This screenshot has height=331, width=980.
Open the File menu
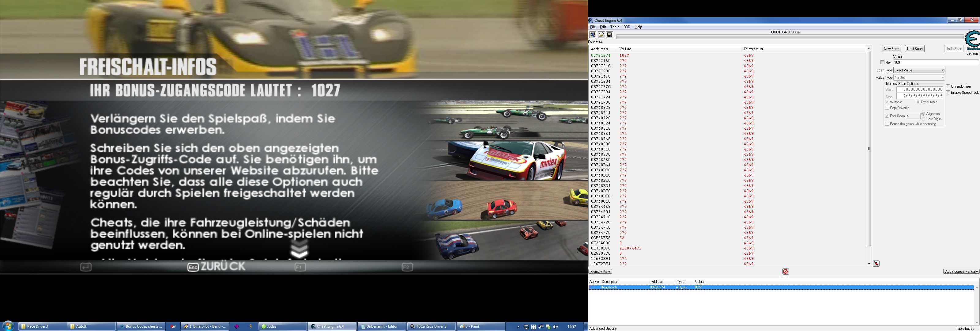pyautogui.click(x=593, y=27)
